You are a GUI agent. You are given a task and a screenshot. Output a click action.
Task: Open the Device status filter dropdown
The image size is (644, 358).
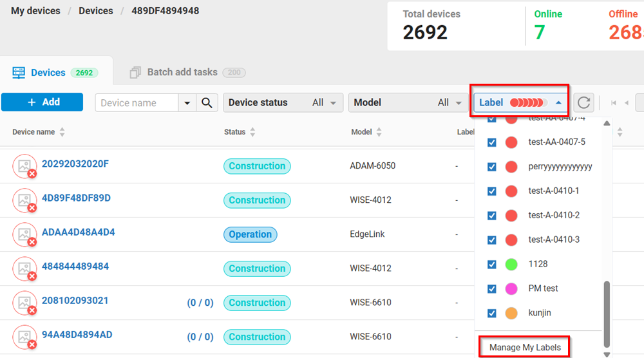point(282,103)
